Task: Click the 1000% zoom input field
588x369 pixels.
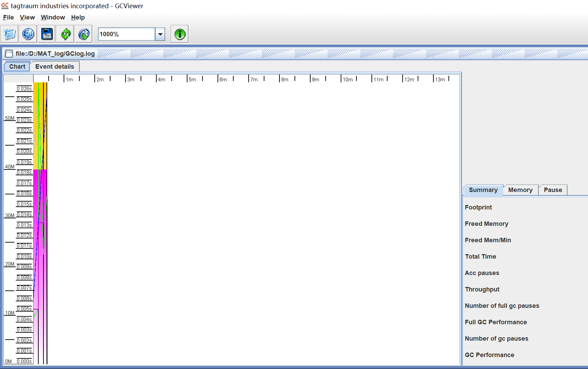Action: coord(127,34)
